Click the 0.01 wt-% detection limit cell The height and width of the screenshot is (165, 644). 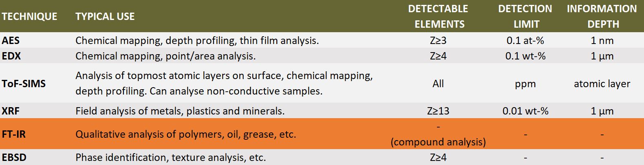tap(525, 111)
